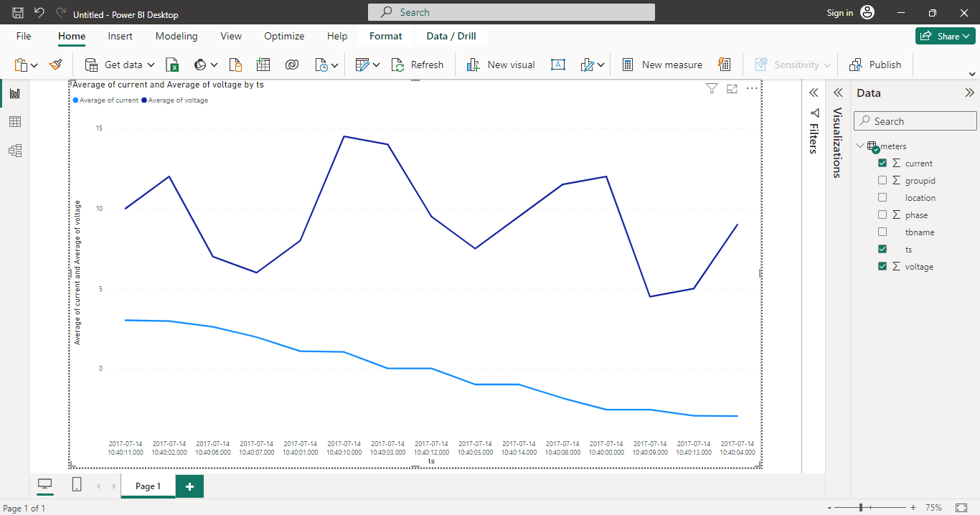Click the Publish button
This screenshot has height=515, width=980.
point(875,65)
